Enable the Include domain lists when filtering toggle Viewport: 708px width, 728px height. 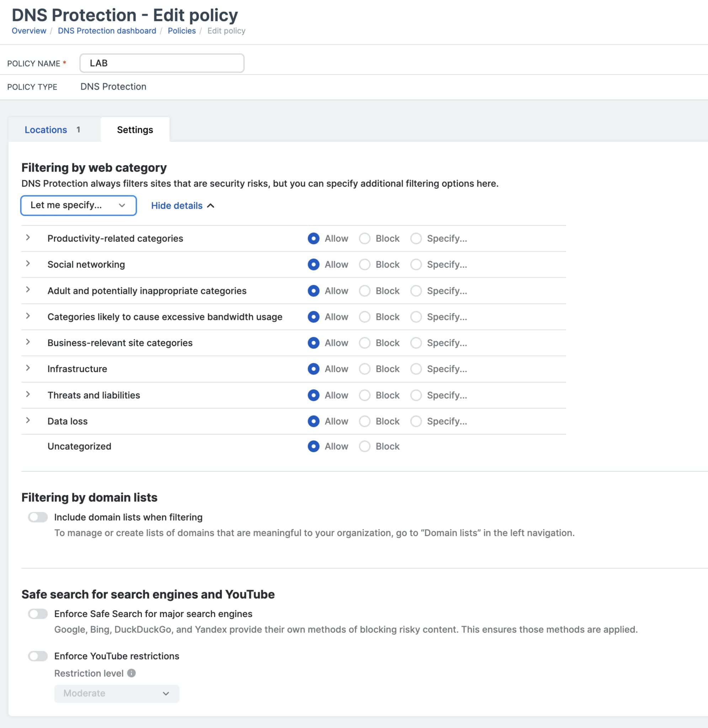coord(38,517)
